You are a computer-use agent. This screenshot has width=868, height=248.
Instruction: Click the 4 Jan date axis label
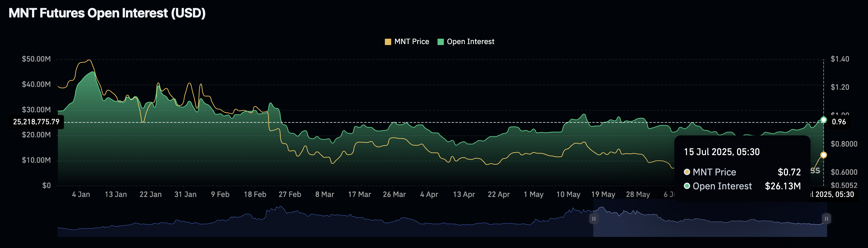[81, 194]
